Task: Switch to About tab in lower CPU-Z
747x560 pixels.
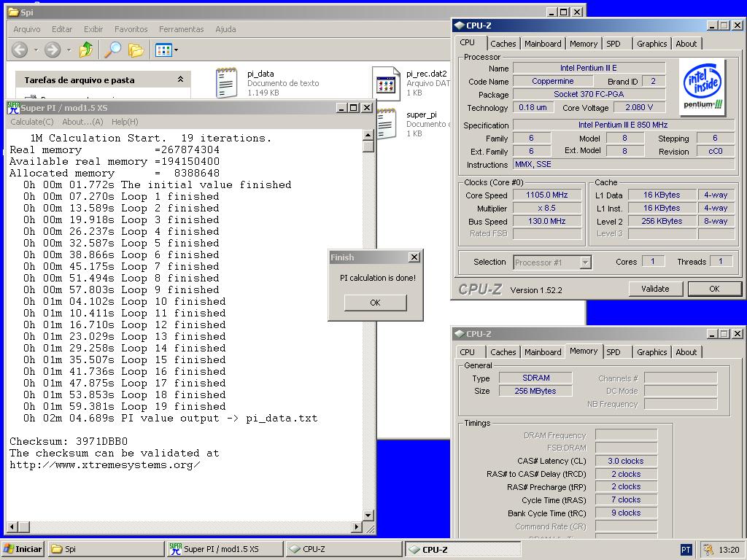Action: click(686, 352)
